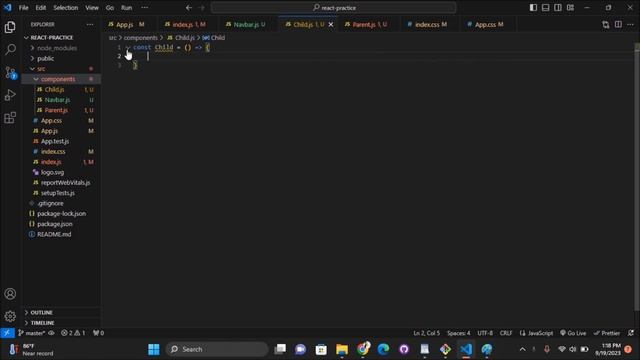
Task: Collapse the src folder
Action: pyautogui.click(x=61, y=69)
